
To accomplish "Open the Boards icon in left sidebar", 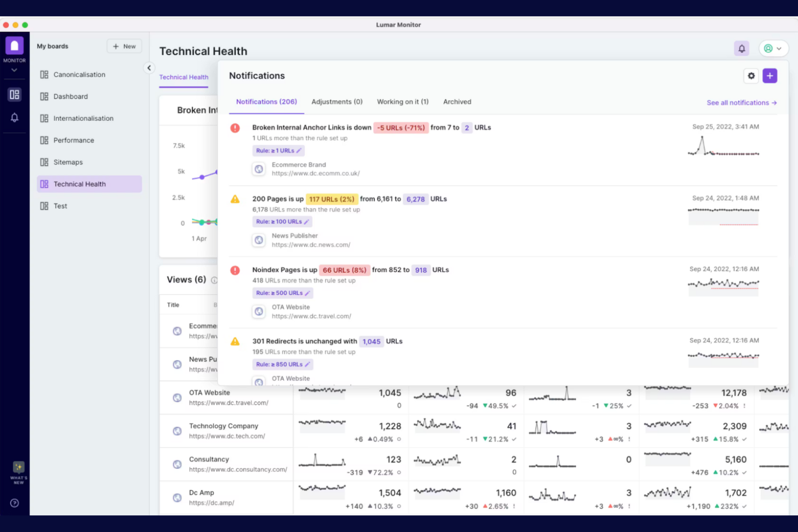I will pyautogui.click(x=14, y=94).
